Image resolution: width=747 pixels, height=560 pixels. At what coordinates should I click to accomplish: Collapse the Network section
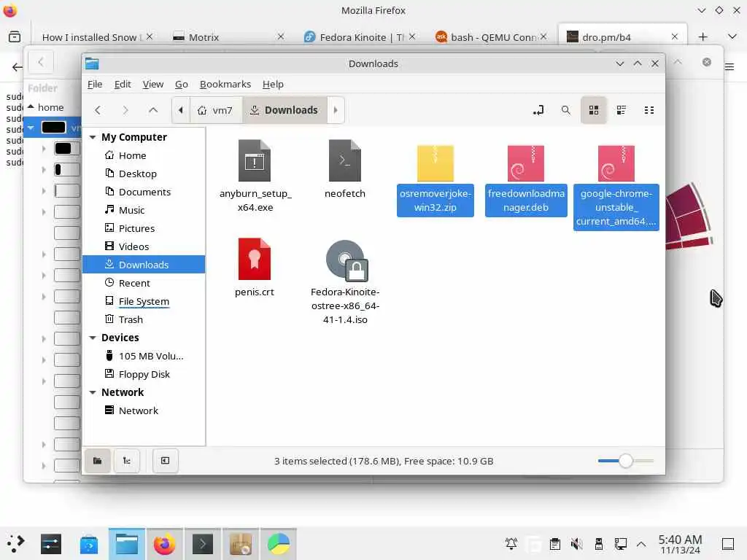click(x=93, y=392)
